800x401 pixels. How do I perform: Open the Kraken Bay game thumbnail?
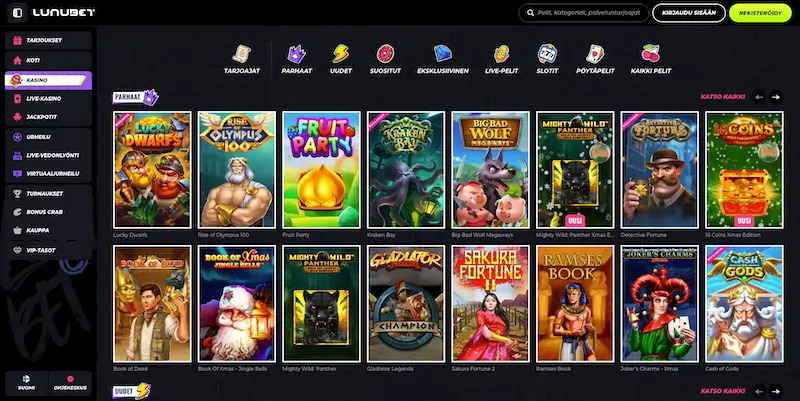tap(406, 170)
